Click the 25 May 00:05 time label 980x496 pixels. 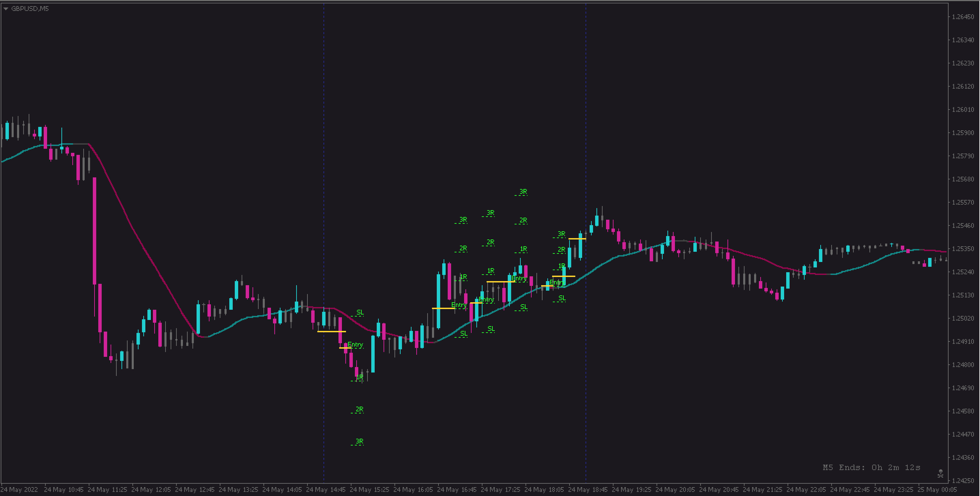(x=937, y=490)
